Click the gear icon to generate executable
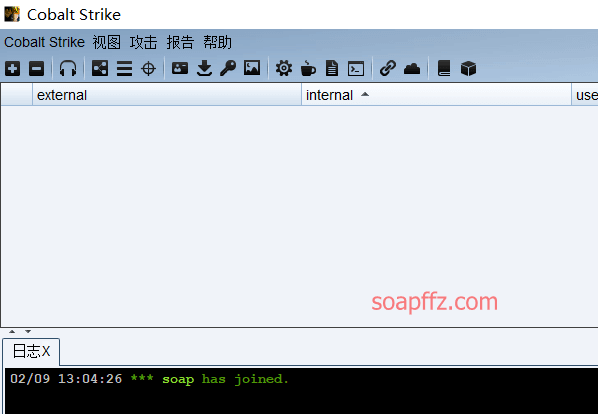Viewport: 598px width, 414px height. pyautogui.click(x=284, y=69)
